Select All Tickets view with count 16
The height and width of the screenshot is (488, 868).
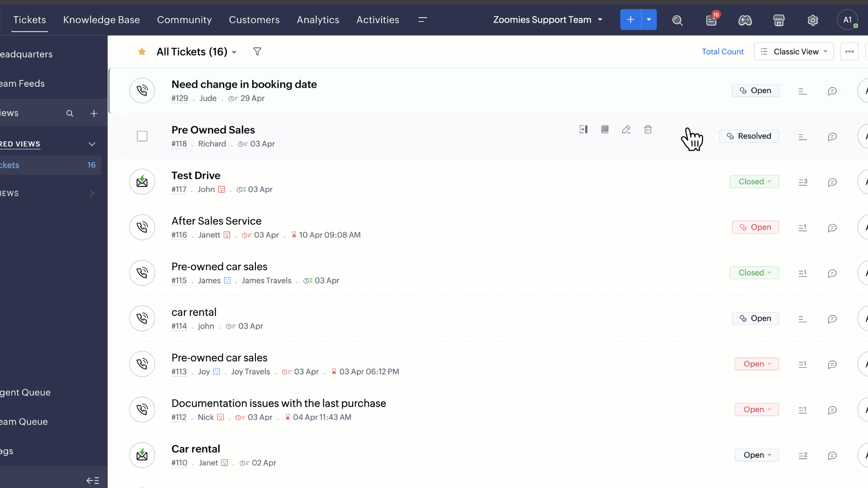tap(50, 165)
